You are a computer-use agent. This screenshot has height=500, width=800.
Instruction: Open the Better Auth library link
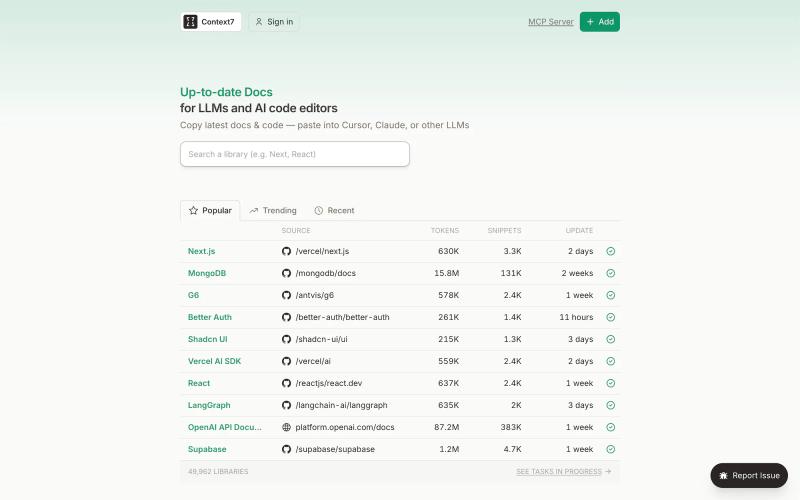(210, 317)
